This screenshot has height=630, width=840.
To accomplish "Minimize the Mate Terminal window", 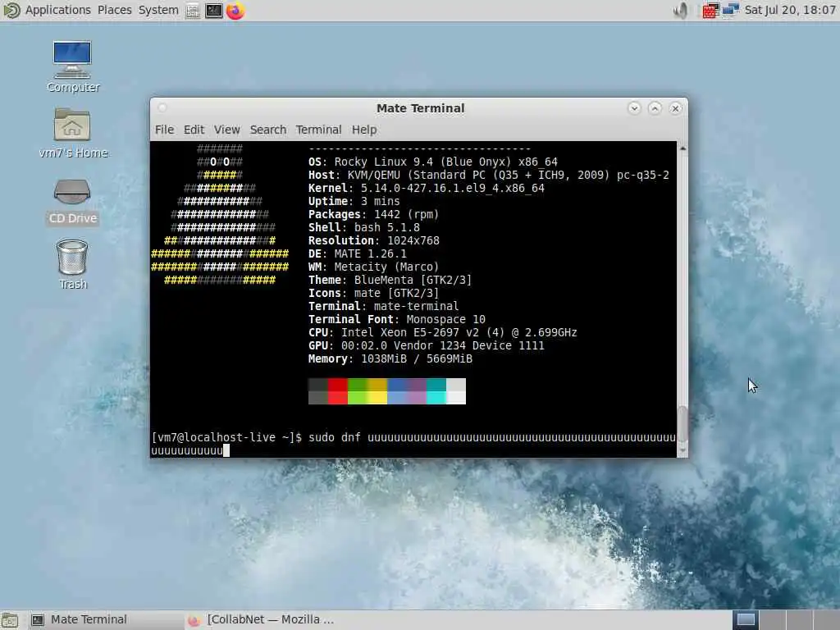I will coord(634,108).
